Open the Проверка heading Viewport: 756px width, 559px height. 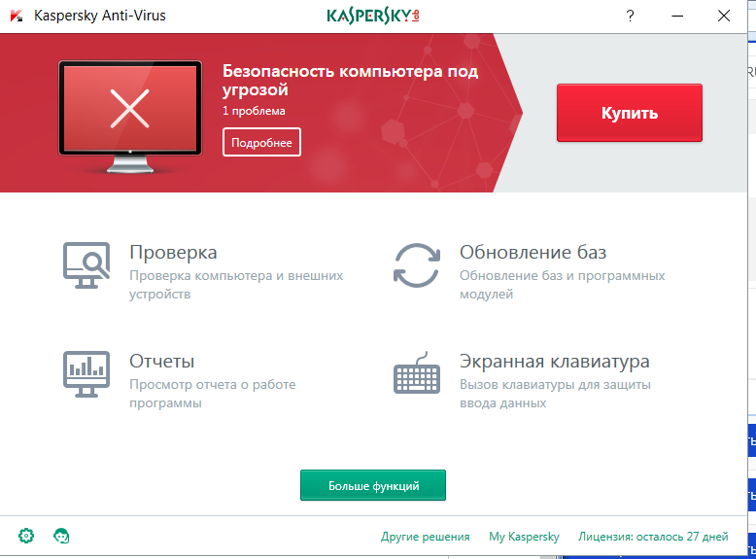click(173, 253)
